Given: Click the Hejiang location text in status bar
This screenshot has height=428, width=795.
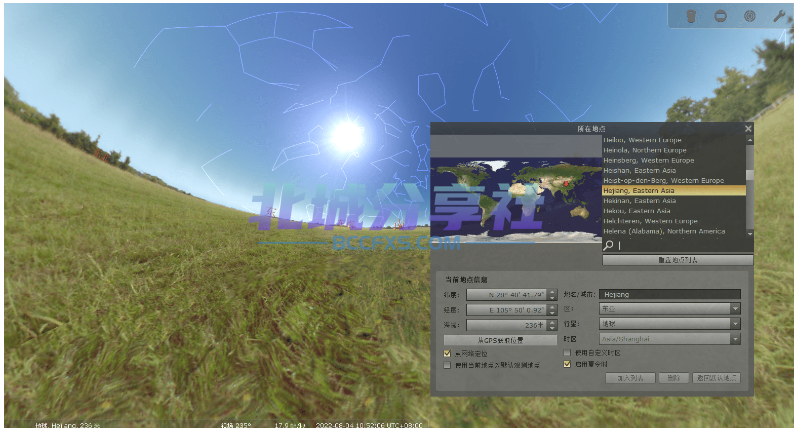Looking at the screenshot, I should [x=67, y=425].
